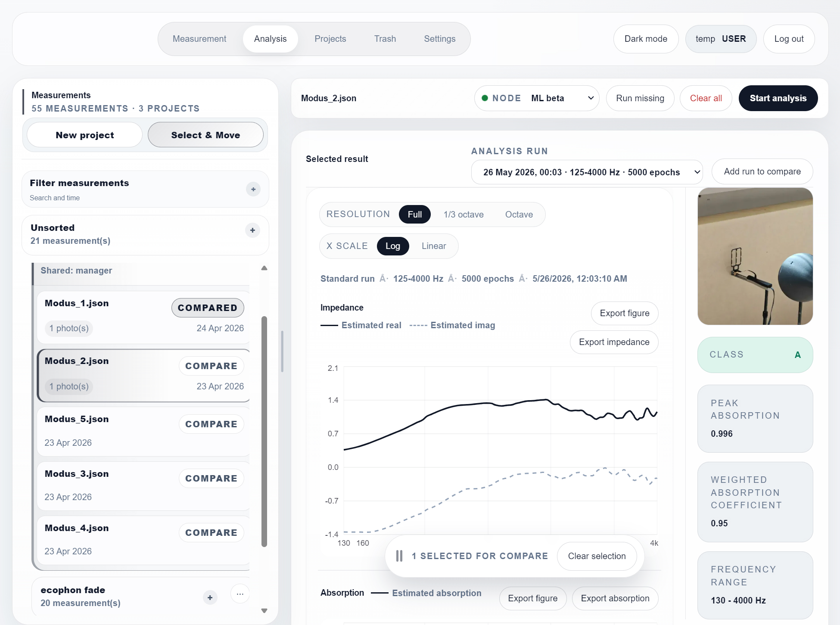Open the Trash tab
Screen dimensions: 840x625
(385, 39)
